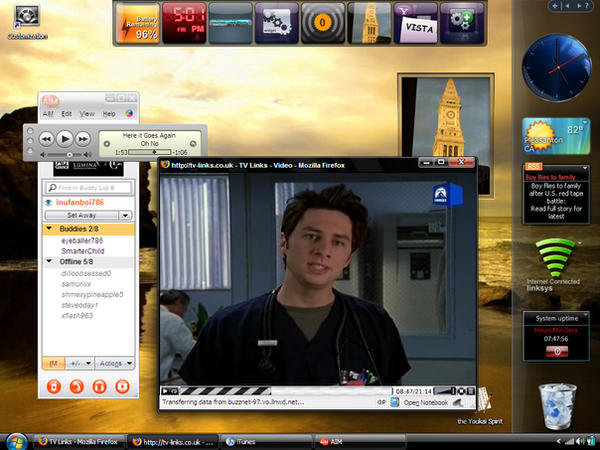Viewport: 600px width, 450px height.
Task: Click the shark fin icon in the Firefox status bar
Action: coord(458,402)
